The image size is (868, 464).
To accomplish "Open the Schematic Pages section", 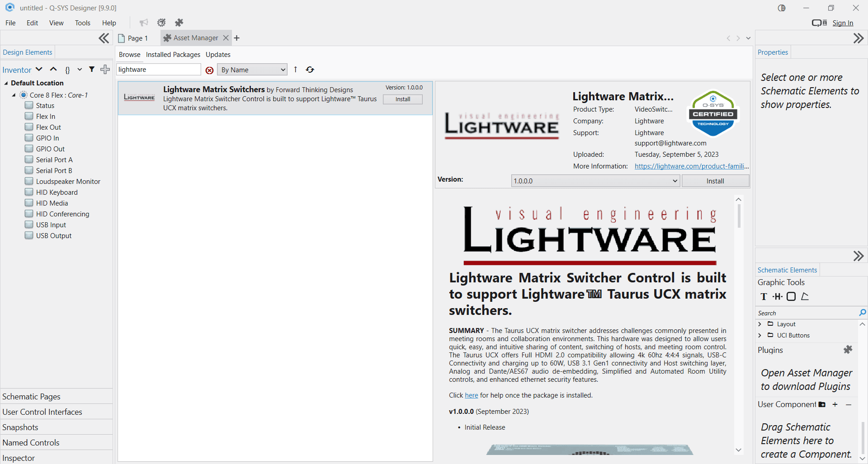I will tap(57, 396).
